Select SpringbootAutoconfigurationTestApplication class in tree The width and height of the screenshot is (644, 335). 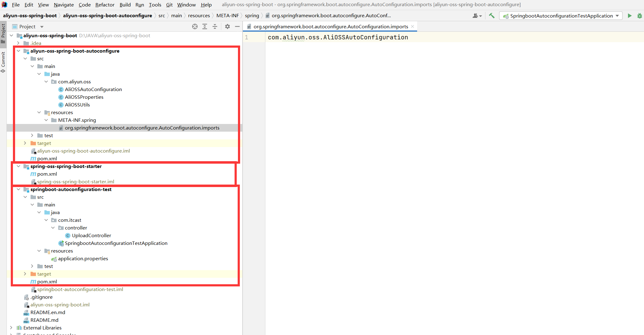pos(116,243)
